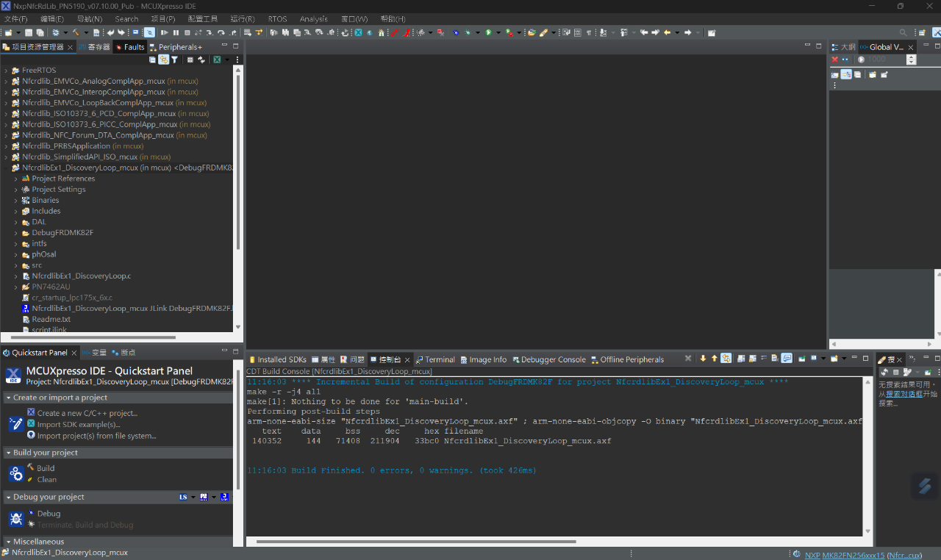This screenshot has height=560, width=941.
Task: Toggle word wrap in console toolbar
Action: [764, 359]
